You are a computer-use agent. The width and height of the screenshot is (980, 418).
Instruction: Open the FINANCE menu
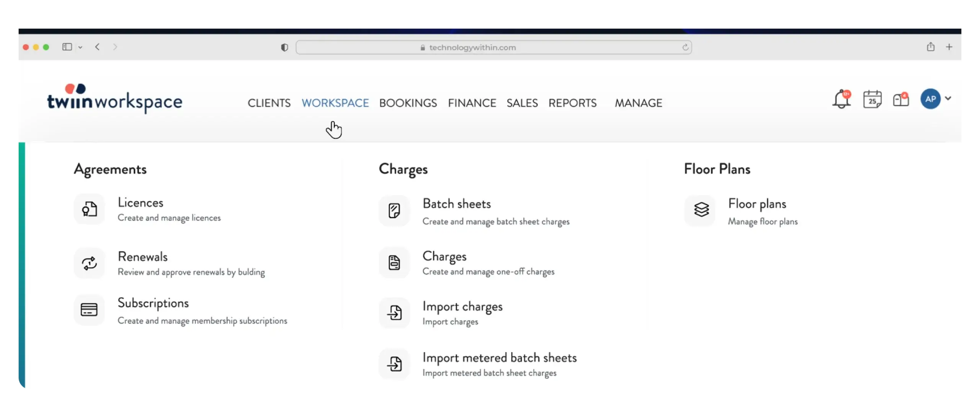click(472, 103)
